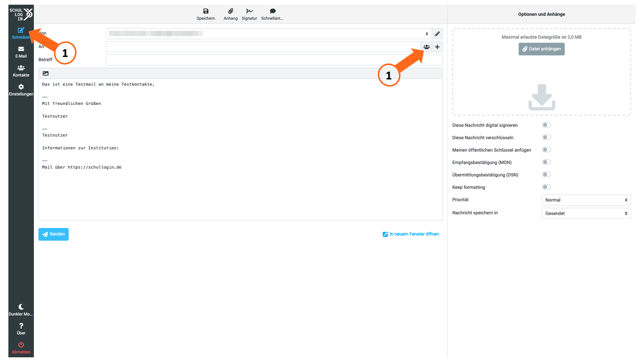Open the Priorität Normal dropdown

(x=586, y=200)
